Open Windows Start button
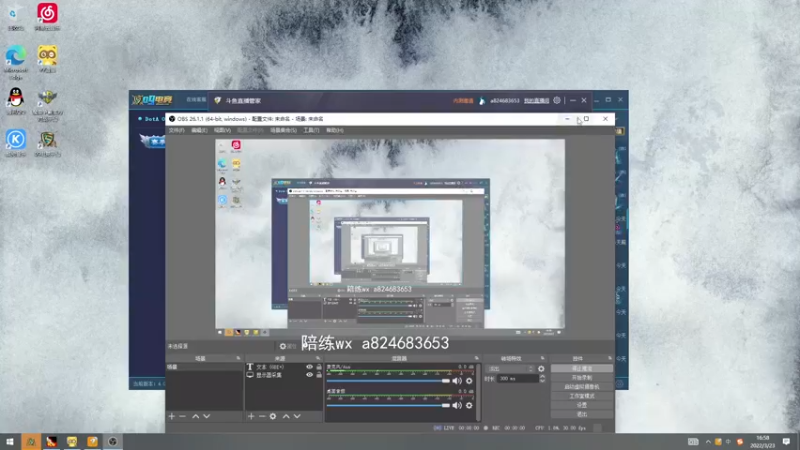Viewport: 800px width, 450px height. point(10,442)
